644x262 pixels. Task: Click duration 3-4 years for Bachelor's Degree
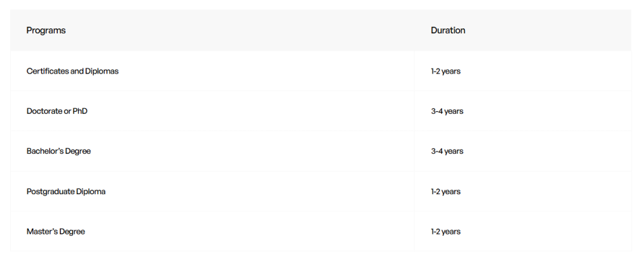pos(447,151)
